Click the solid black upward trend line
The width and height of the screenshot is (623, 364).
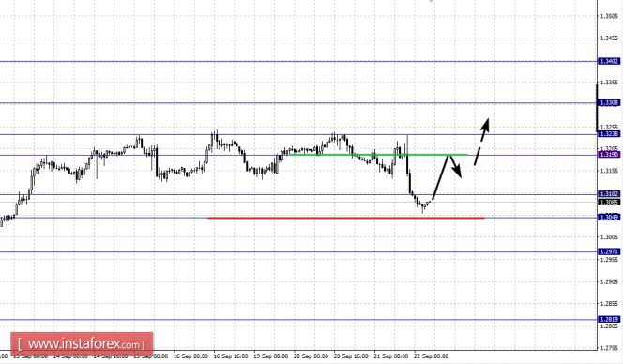click(x=441, y=177)
